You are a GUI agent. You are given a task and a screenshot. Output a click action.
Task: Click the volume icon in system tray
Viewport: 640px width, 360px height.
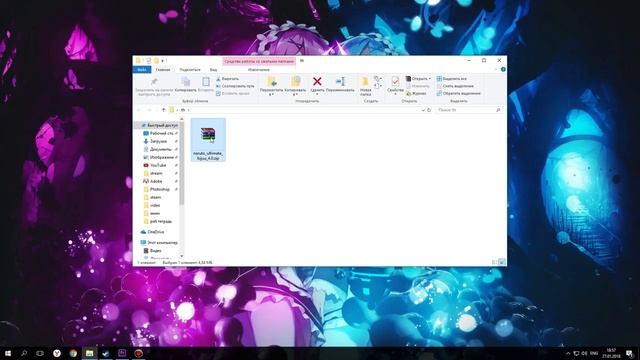pyautogui.click(x=584, y=353)
